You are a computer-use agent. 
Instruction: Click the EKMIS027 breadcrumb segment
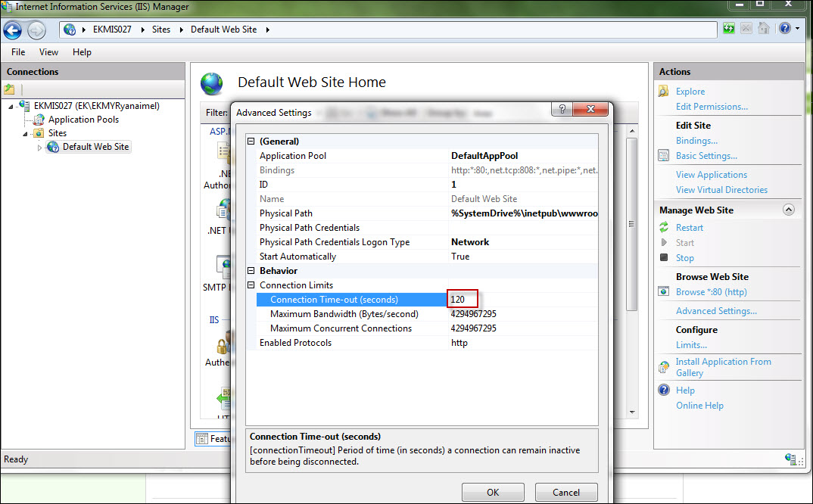pos(112,30)
